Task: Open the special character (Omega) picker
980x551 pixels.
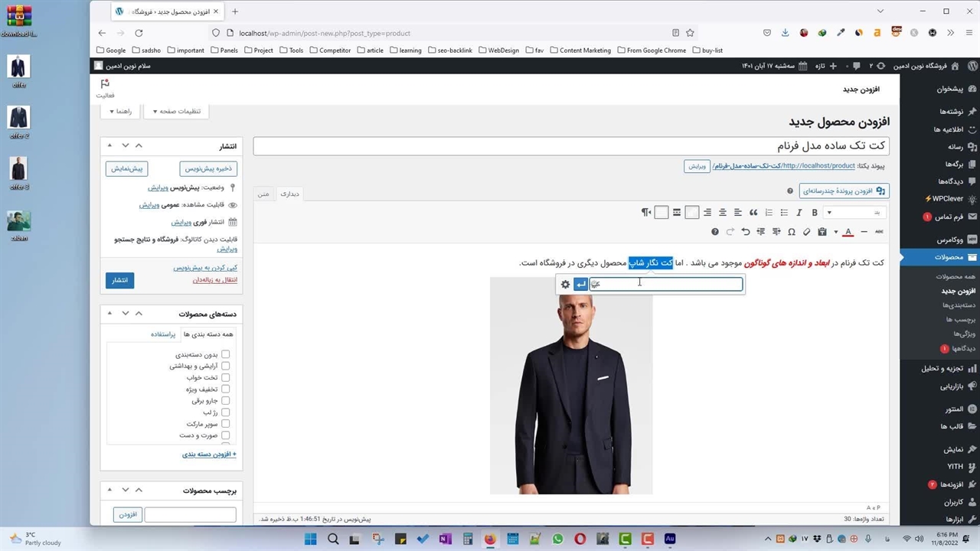Action: (792, 232)
